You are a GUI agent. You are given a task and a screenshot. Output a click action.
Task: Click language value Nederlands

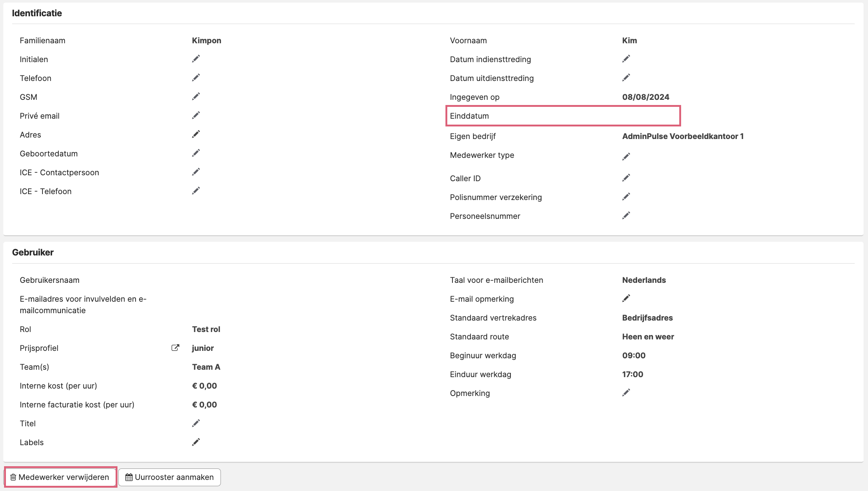click(644, 280)
